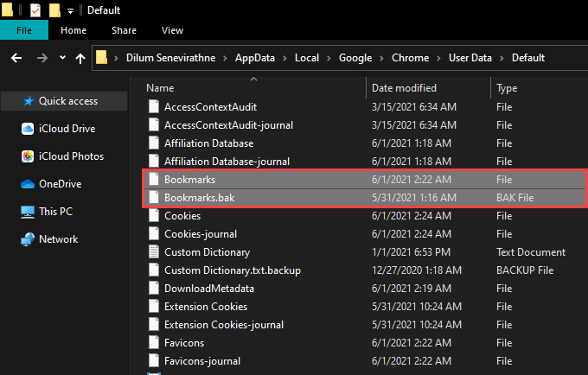Switch to the Share ribbon tab
The height and width of the screenshot is (375, 588).
tap(124, 30)
